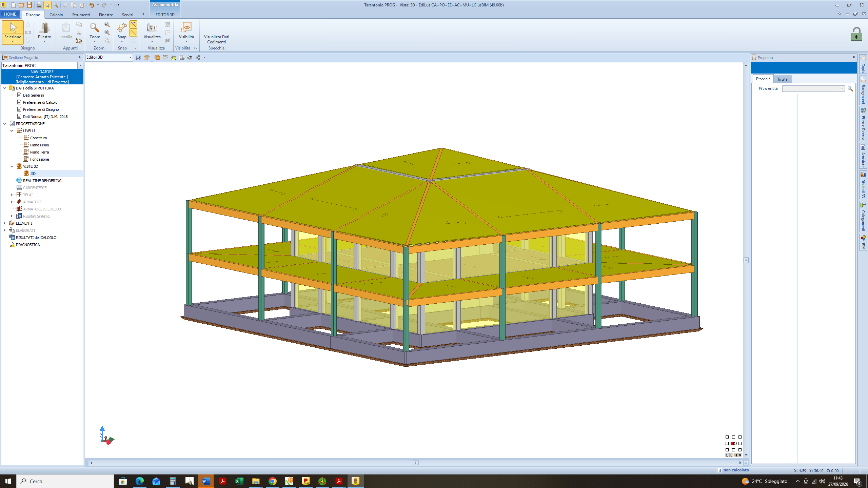Click the camera snapshot icon in editor toolbar
868x488 pixels.
click(x=190, y=58)
